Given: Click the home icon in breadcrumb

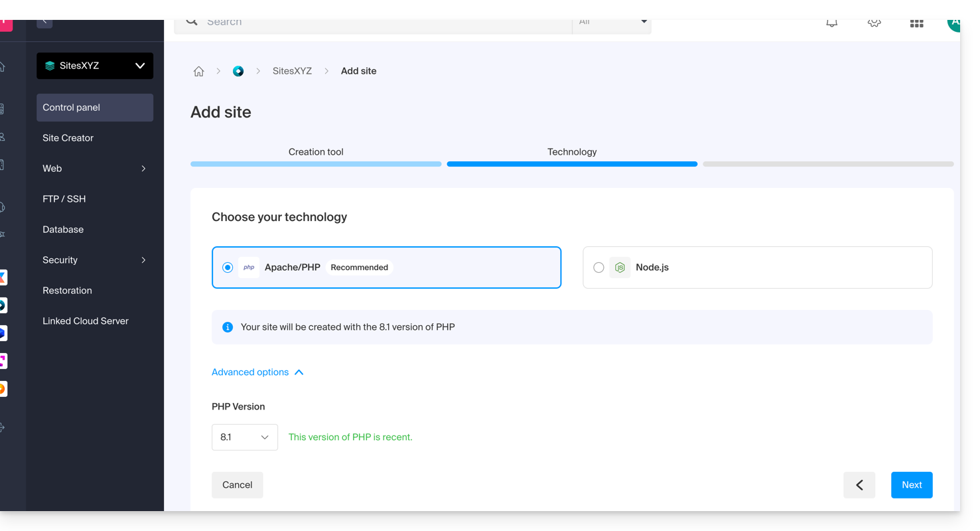Looking at the screenshot, I should pyautogui.click(x=198, y=72).
